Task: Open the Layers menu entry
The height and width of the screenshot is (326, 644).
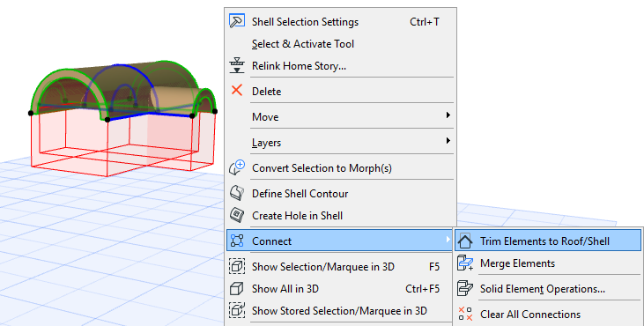Action: coord(340,142)
